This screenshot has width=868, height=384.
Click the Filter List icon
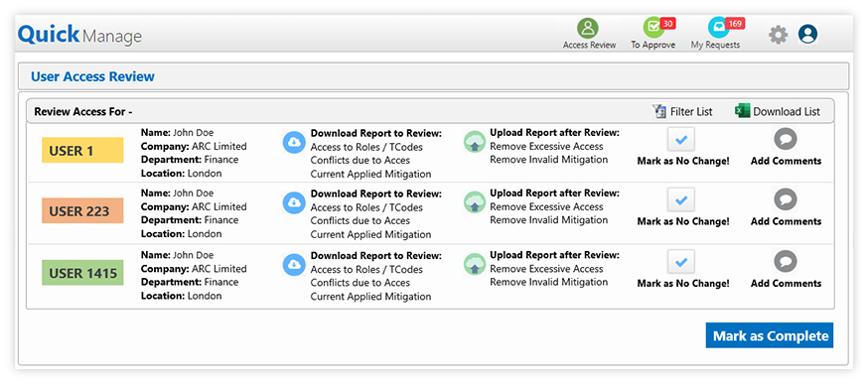(659, 112)
